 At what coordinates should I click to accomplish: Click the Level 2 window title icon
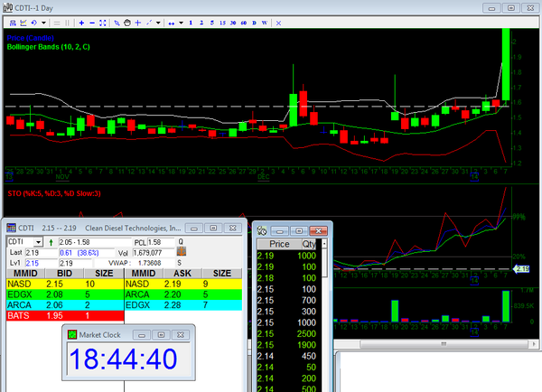point(11,228)
